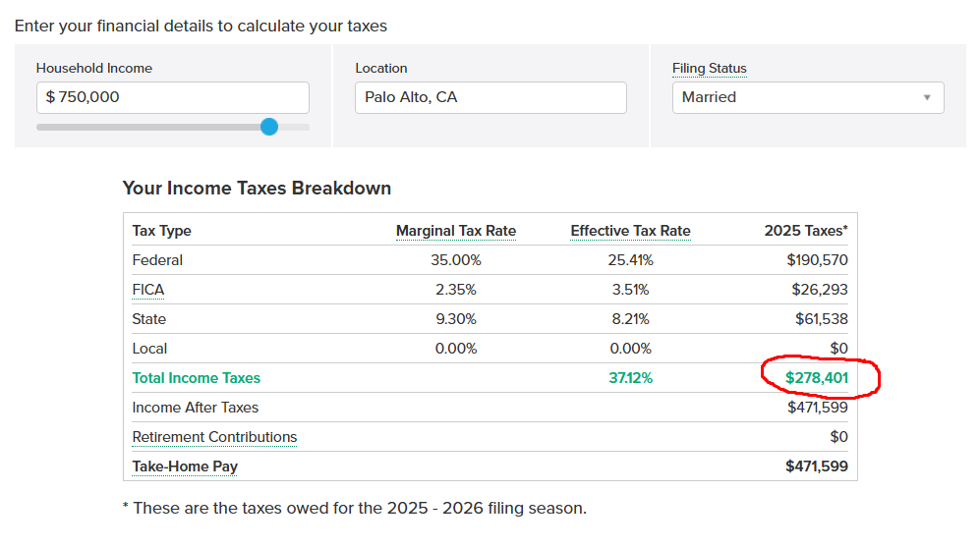Click the unfilled gray end of income slider
Viewport: 980px width, 548px height.
point(295,127)
